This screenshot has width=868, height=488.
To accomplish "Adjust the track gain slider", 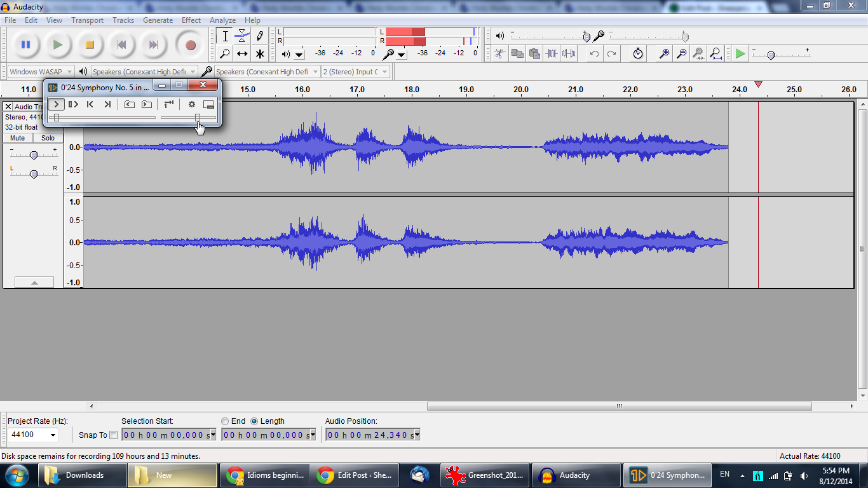I will pyautogui.click(x=34, y=155).
